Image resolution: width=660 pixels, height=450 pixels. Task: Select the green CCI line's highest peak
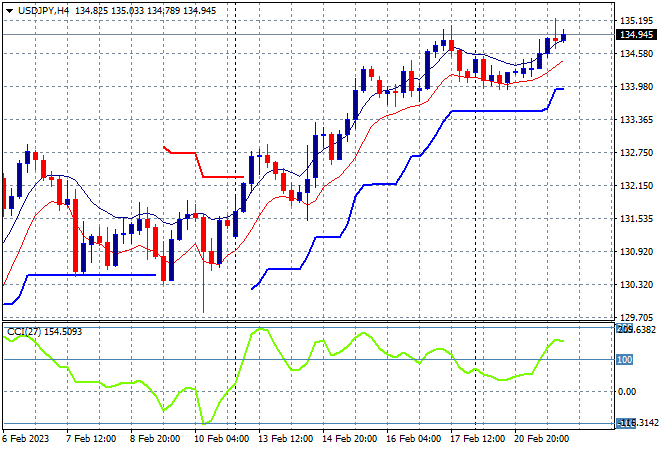point(261,329)
